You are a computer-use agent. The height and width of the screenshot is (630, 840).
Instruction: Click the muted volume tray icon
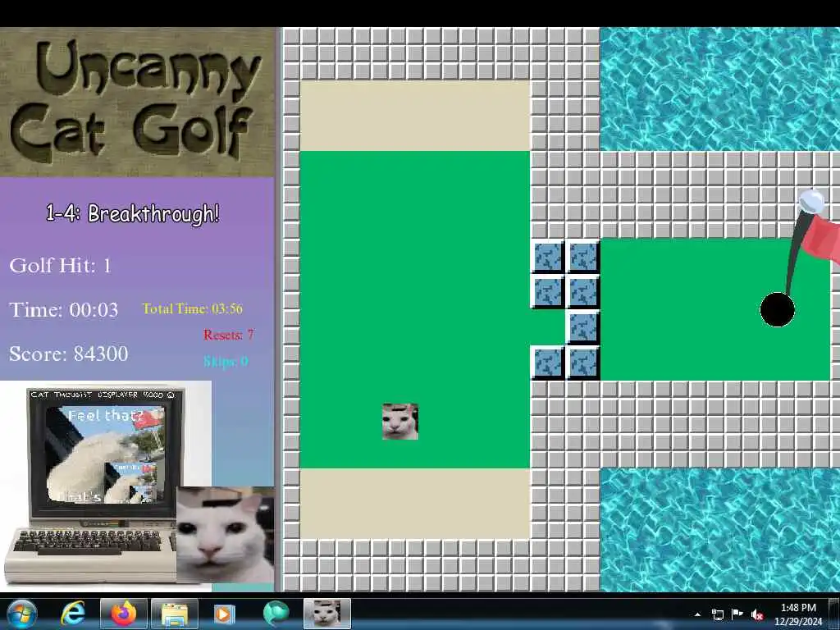click(x=757, y=614)
